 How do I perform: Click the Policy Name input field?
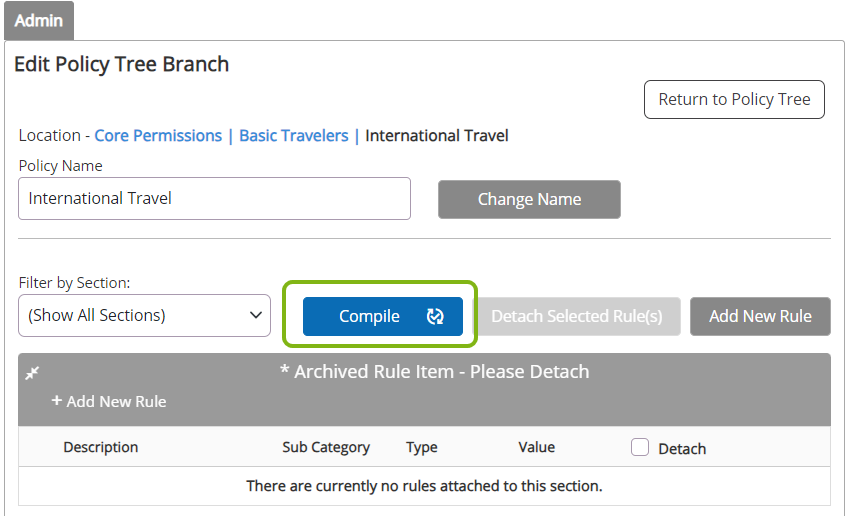click(214, 199)
